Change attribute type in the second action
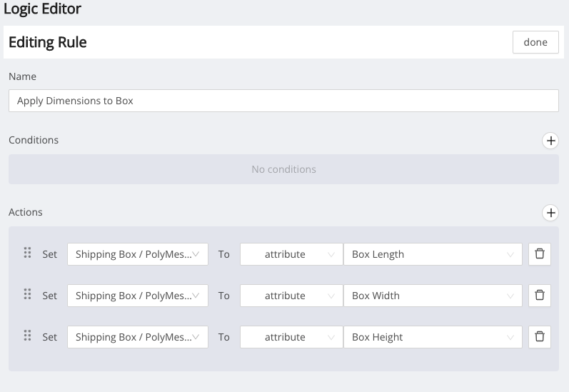Screen dimensions: 569x392 coord(291,296)
